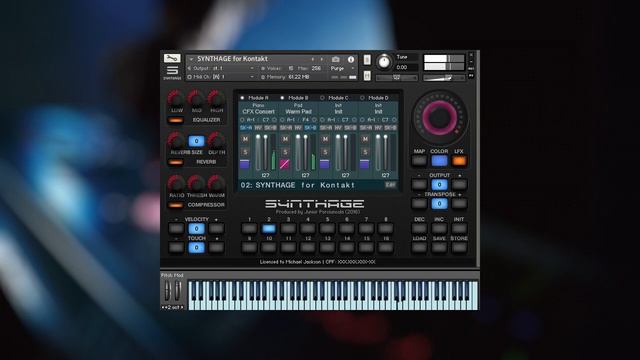Select preset slot 5
Screen dimensions: 640x360
click(327, 228)
